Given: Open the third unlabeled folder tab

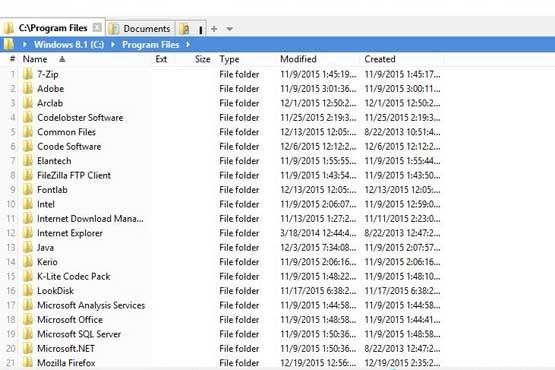Looking at the screenshot, I should (x=191, y=29).
